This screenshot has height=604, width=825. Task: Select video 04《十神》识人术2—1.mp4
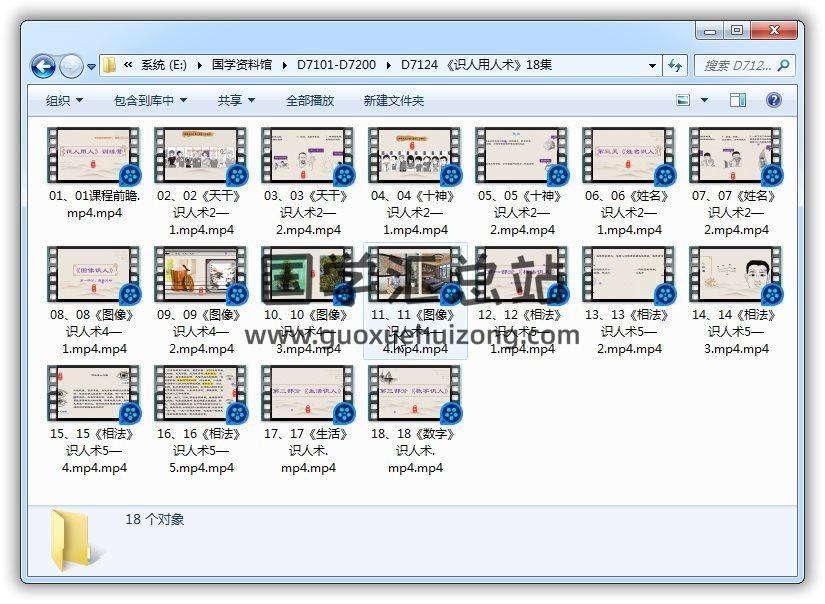click(415, 182)
